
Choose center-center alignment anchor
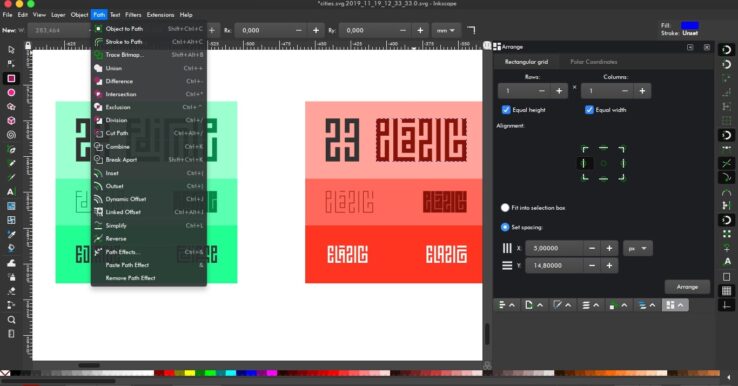click(603, 163)
